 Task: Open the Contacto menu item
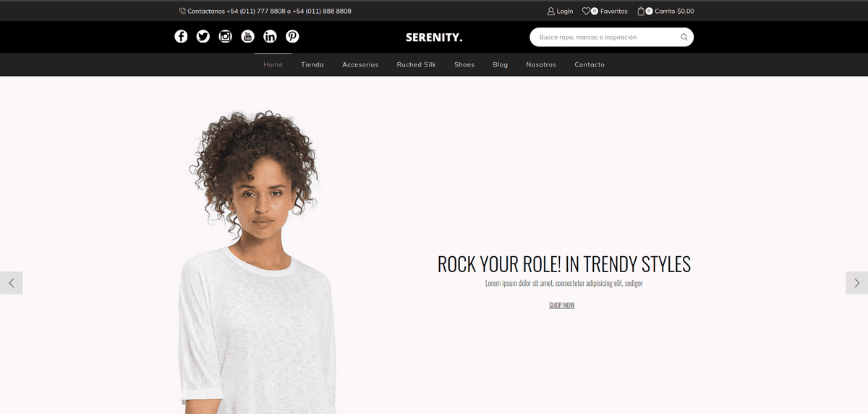pyautogui.click(x=590, y=64)
